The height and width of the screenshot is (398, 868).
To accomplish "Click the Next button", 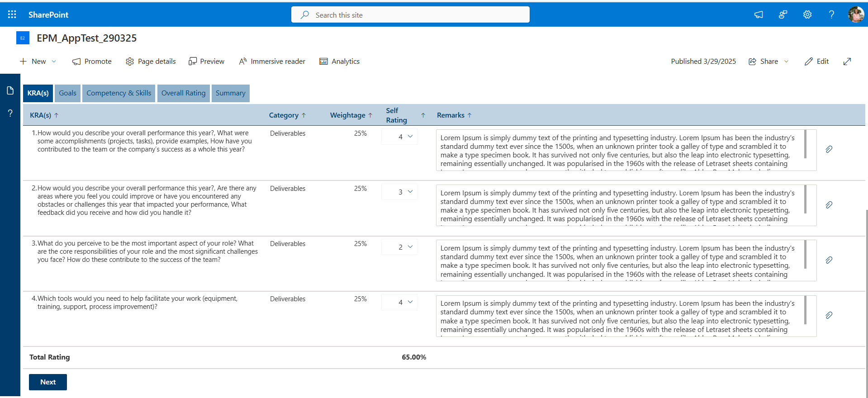I will [x=48, y=382].
